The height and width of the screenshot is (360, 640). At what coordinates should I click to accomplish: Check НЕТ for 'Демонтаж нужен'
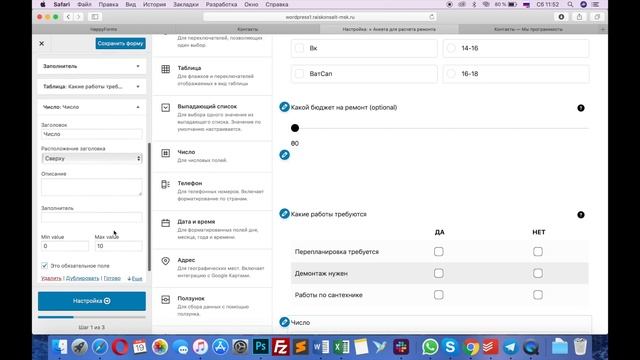538,273
